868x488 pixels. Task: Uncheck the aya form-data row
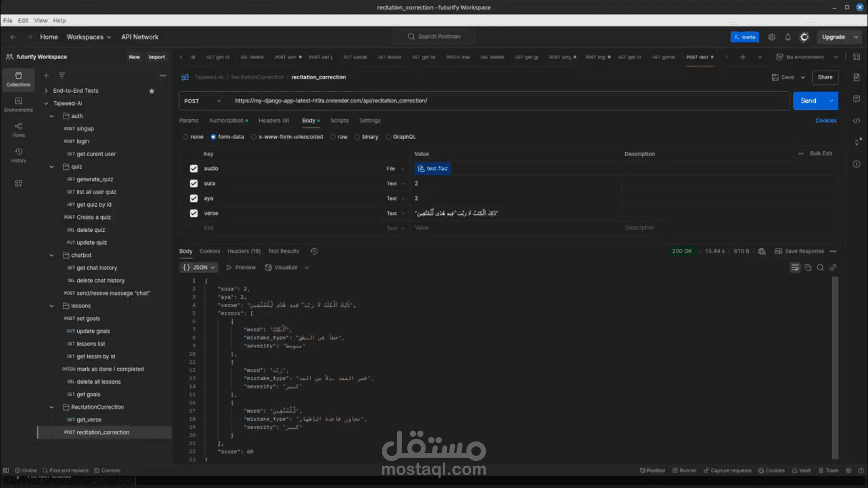click(194, 198)
